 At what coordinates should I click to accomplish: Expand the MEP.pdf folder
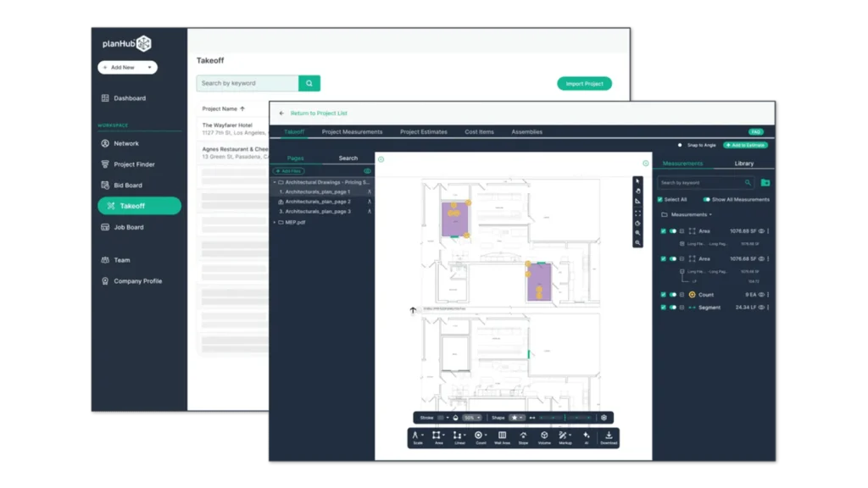(x=274, y=222)
